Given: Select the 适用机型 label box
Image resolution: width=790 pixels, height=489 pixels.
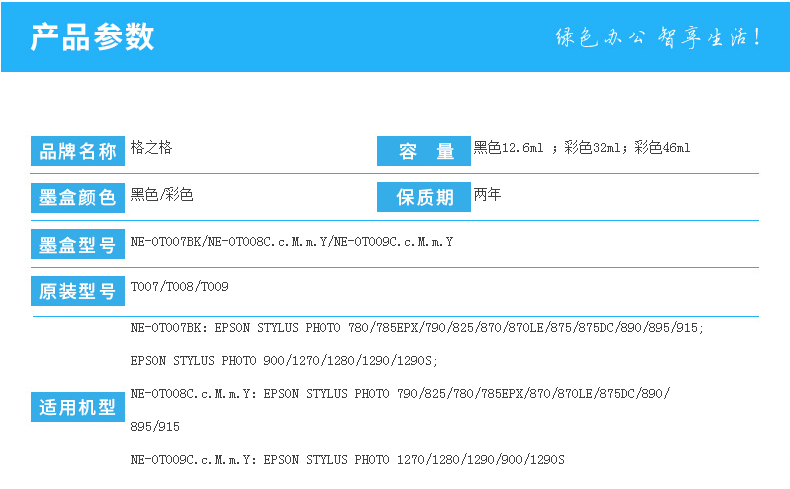Looking at the screenshot, I should [78, 407].
